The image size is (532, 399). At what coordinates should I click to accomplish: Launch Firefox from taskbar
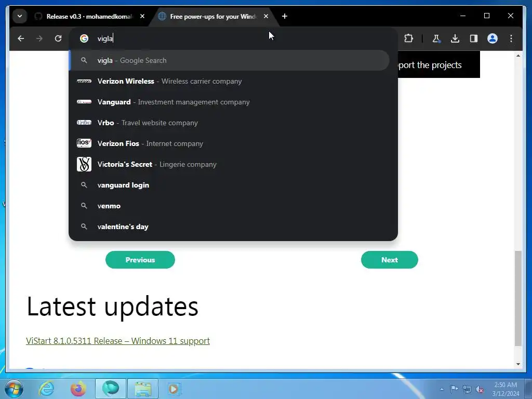[x=78, y=389]
